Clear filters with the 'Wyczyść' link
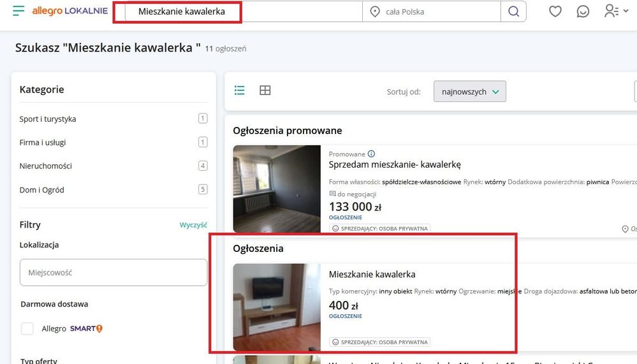637x364 pixels. (x=193, y=224)
